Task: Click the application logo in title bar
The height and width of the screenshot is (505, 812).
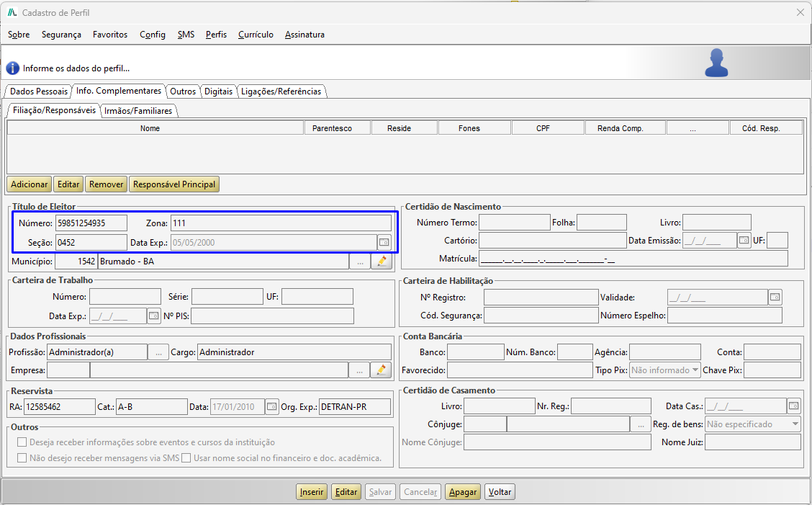Action: [x=12, y=12]
